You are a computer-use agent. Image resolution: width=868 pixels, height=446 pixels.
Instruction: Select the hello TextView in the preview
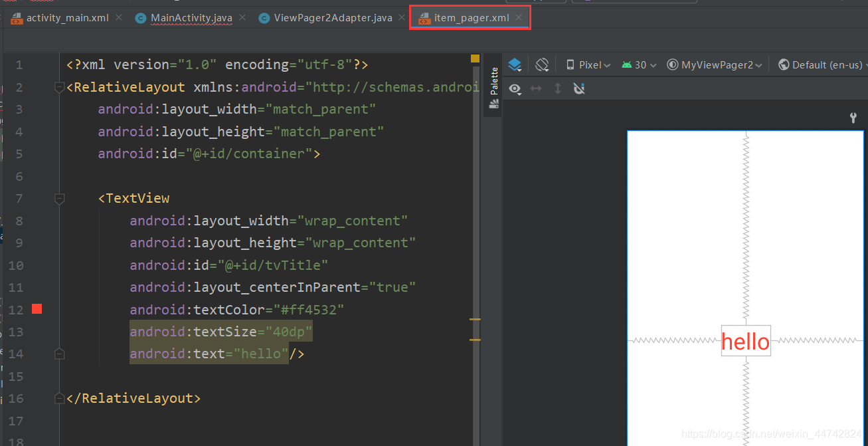coord(746,341)
